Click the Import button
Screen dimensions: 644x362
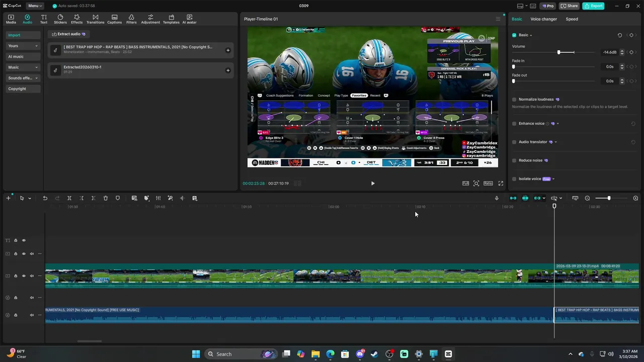point(23,35)
